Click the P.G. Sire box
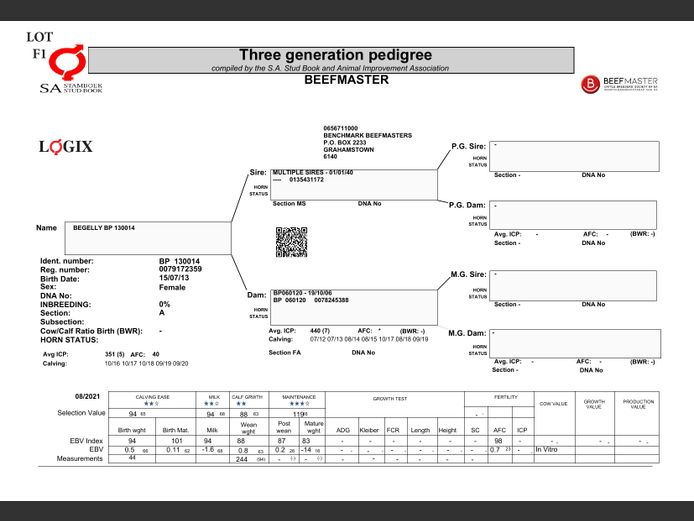 point(574,155)
